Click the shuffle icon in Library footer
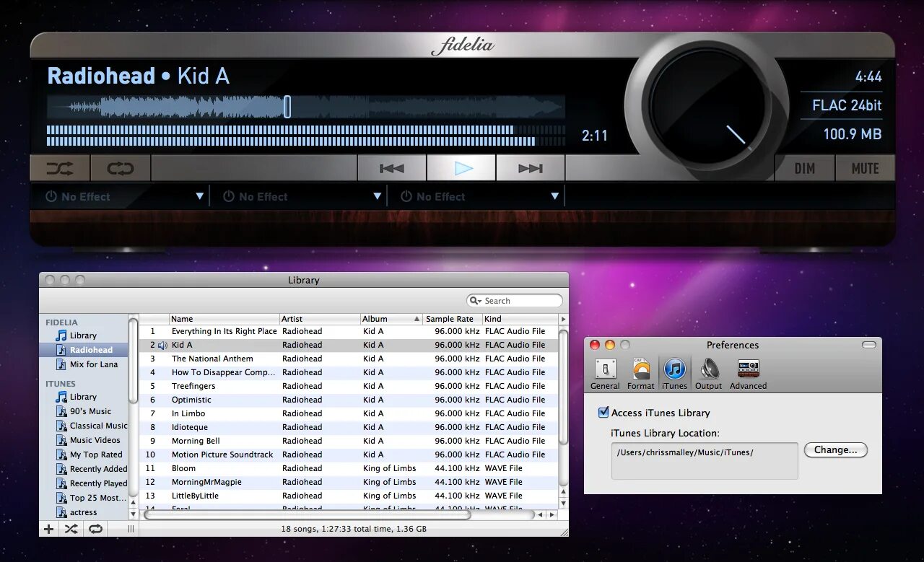Image resolution: width=924 pixels, height=562 pixels. (71, 529)
